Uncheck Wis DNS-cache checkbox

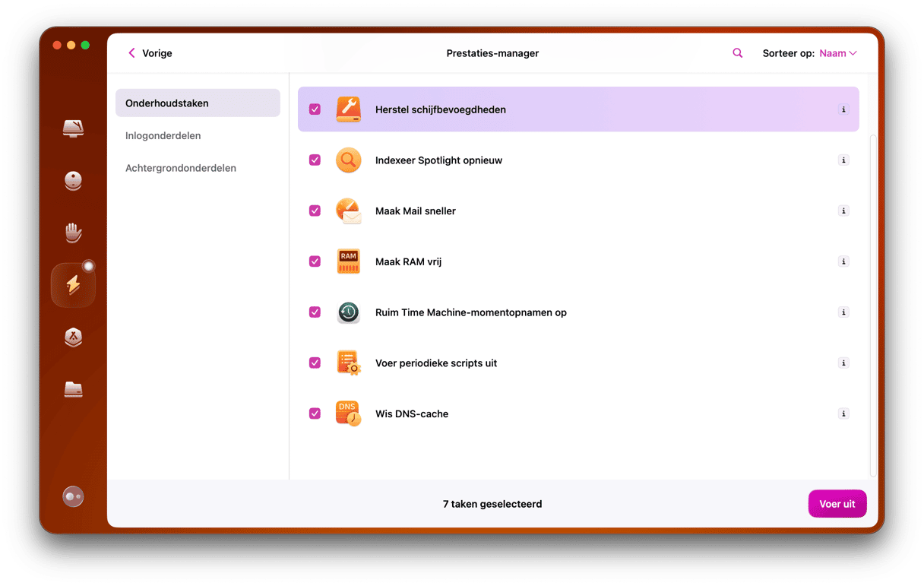(x=315, y=413)
